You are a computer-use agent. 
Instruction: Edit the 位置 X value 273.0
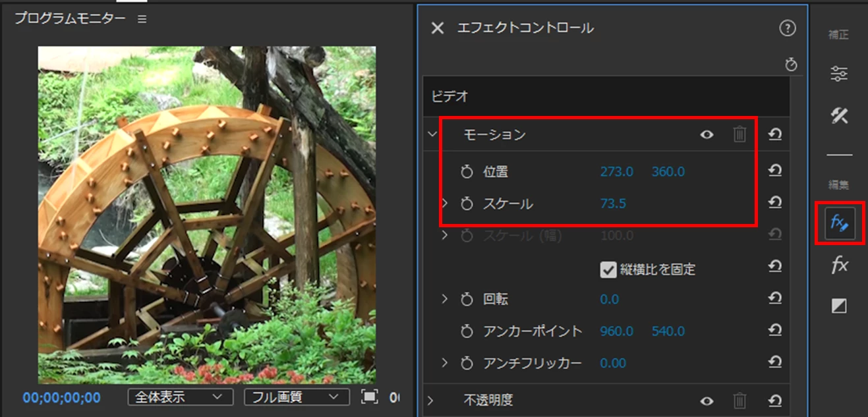pyautogui.click(x=616, y=172)
